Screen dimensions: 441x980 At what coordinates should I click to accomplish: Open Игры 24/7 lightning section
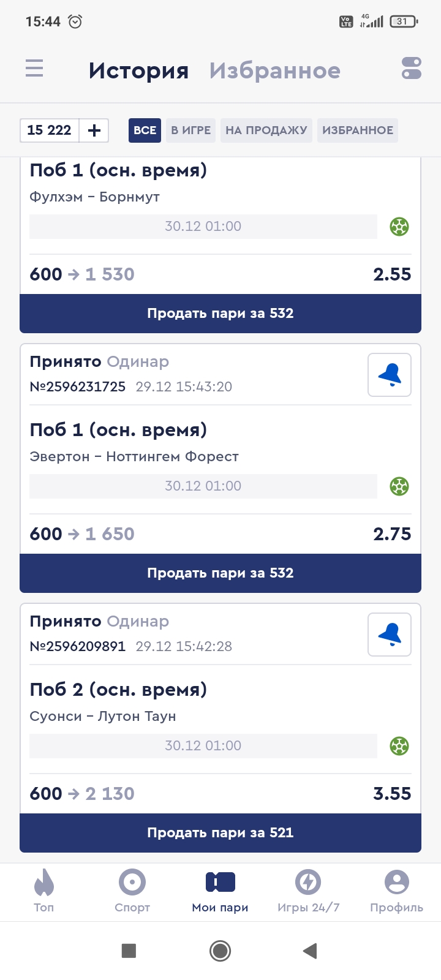coord(308,891)
